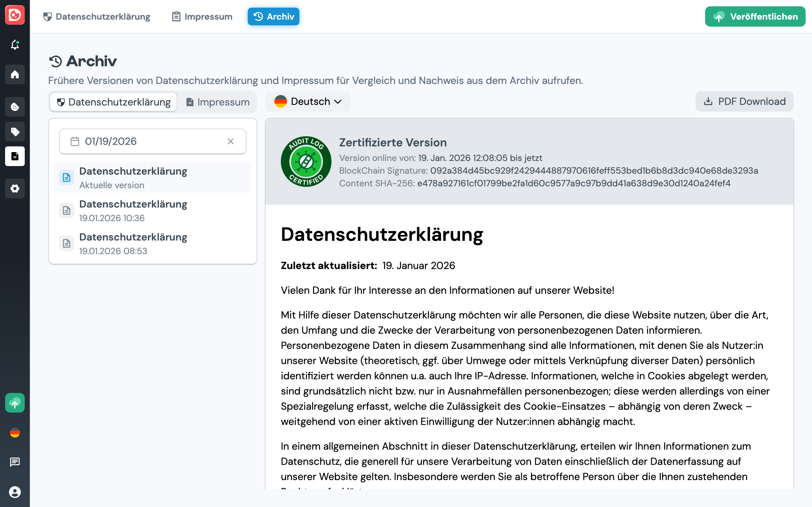The image size is (812, 507).
Task: Select the Datenschutzerklärung filter toggle
Action: point(113,102)
